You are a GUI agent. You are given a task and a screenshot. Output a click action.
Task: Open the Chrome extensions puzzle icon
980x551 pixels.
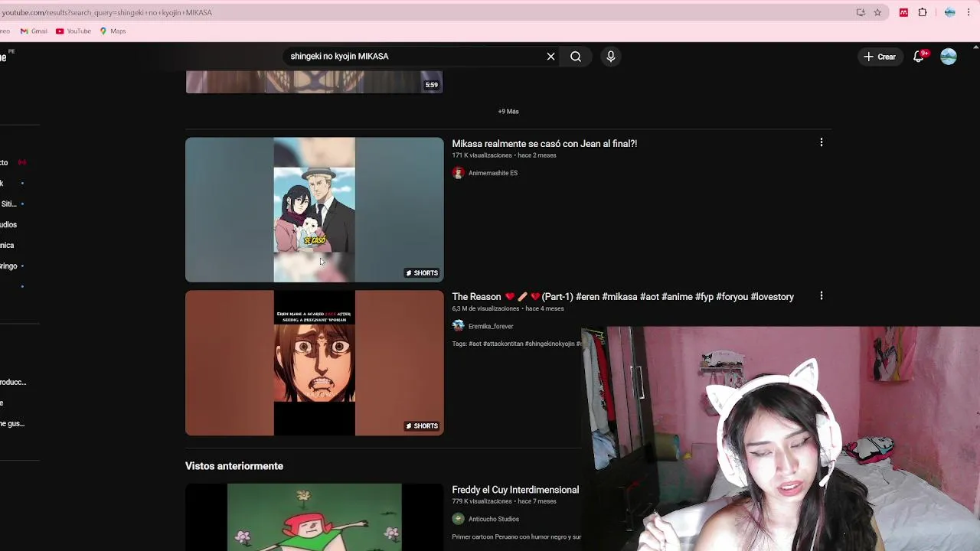click(x=923, y=12)
